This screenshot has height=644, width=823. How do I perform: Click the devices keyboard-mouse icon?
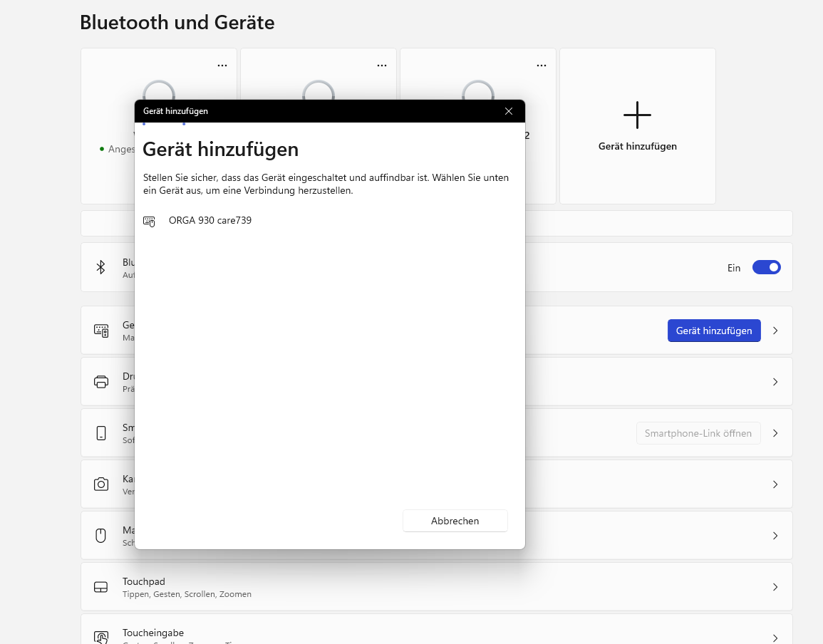tap(100, 331)
